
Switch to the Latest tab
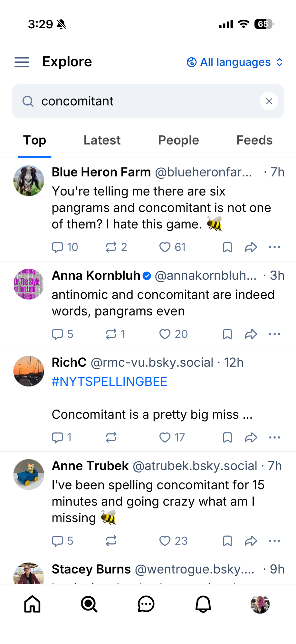(102, 140)
